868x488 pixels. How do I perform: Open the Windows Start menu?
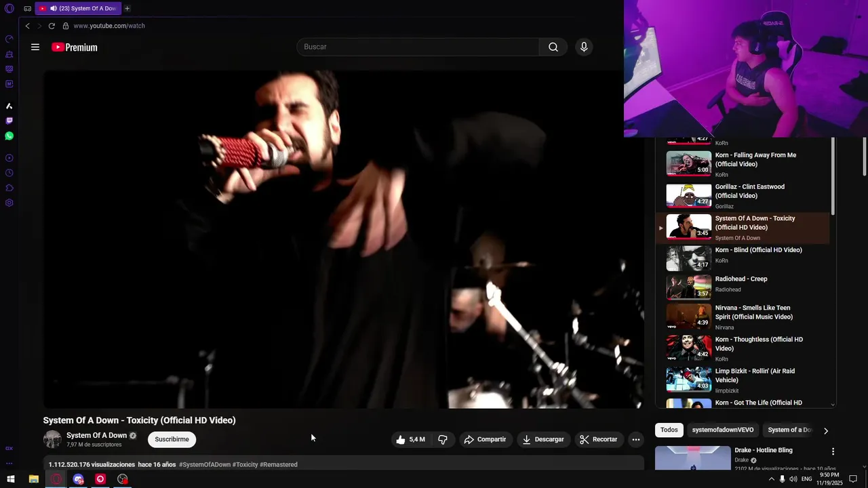click(x=11, y=479)
